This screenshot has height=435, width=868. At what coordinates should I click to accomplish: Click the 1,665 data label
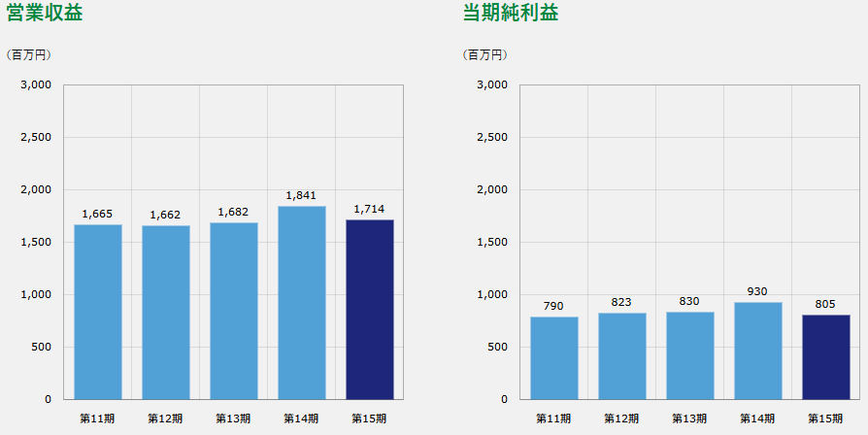tap(98, 214)
